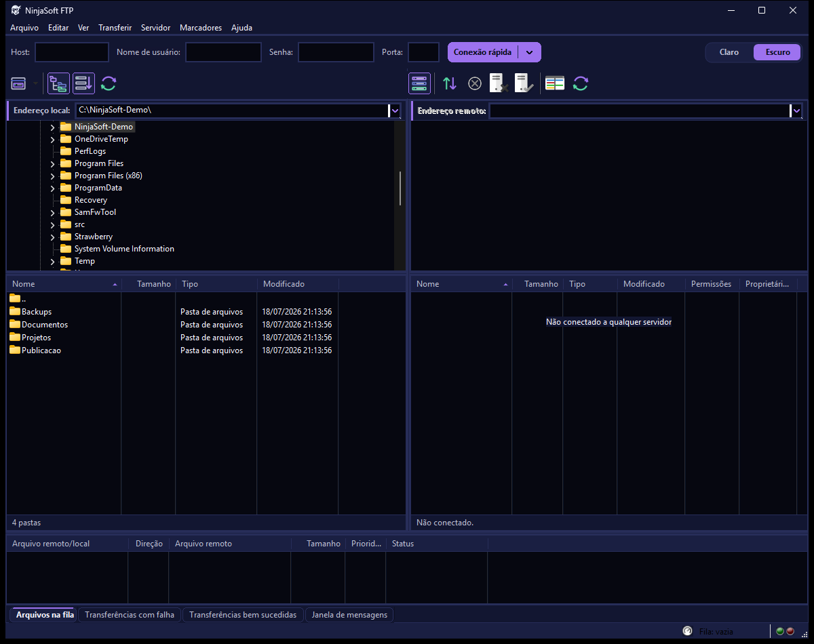814x644 pixels.
Task: Click the reconnect server icon with checkmark
Action: click(524, 83)
